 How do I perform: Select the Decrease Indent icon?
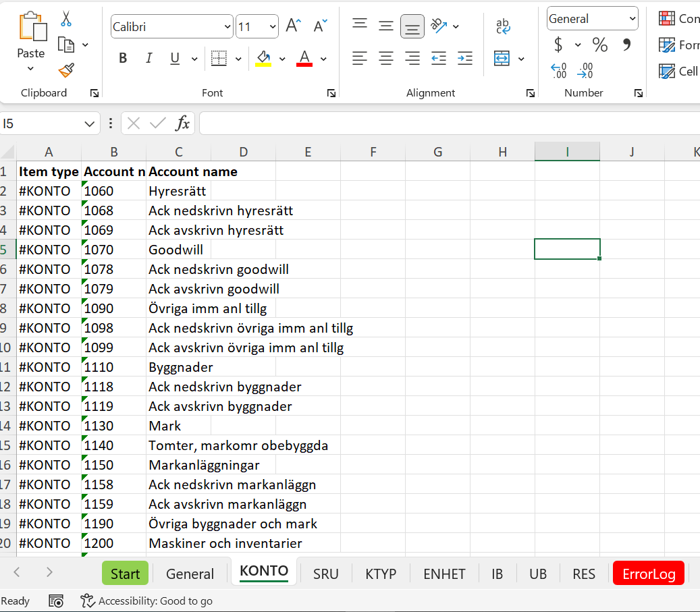tap(439, 59)
